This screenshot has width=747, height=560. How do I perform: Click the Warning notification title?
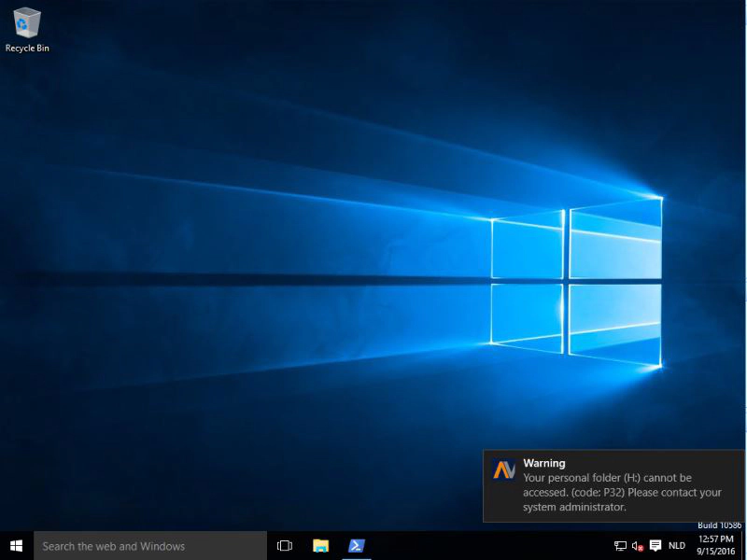[x=544, y=463]
